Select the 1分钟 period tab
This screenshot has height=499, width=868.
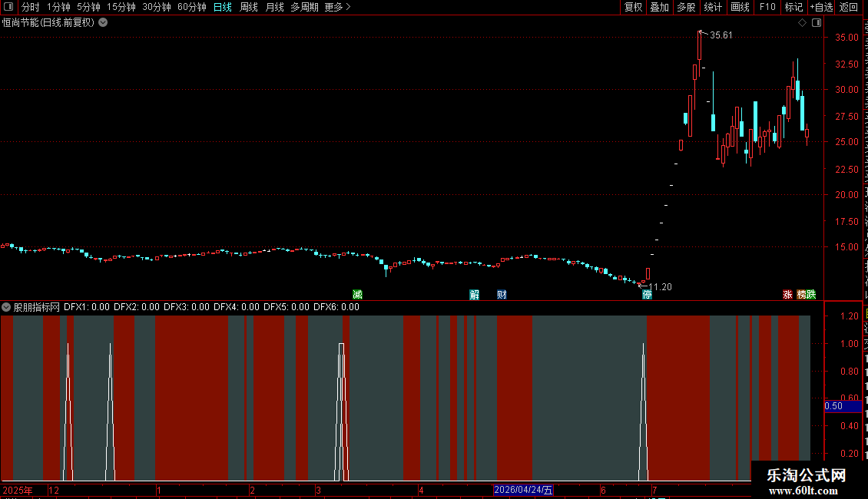[x=58, y=7]
